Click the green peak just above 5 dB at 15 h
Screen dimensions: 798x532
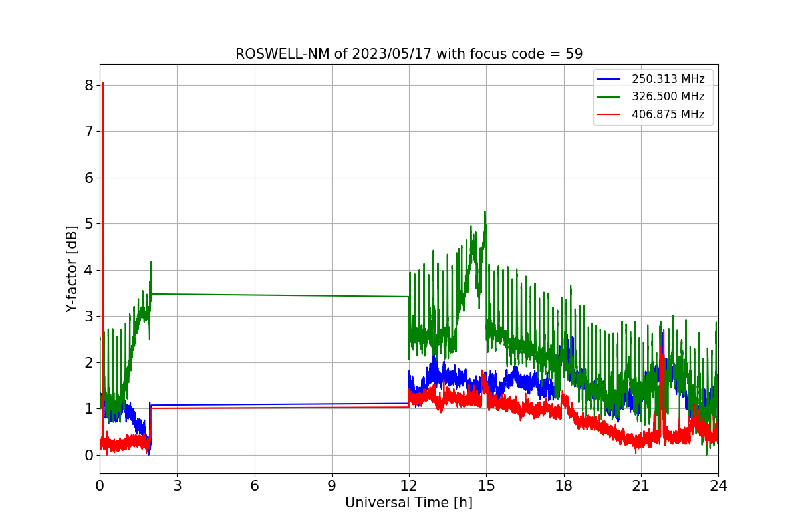pos(485,213)
